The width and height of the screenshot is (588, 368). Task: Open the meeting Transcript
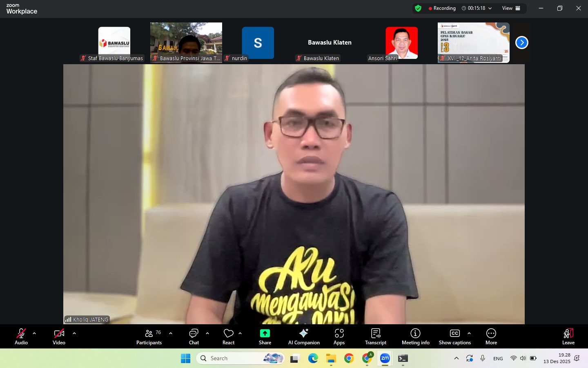(x=375, y=337)
